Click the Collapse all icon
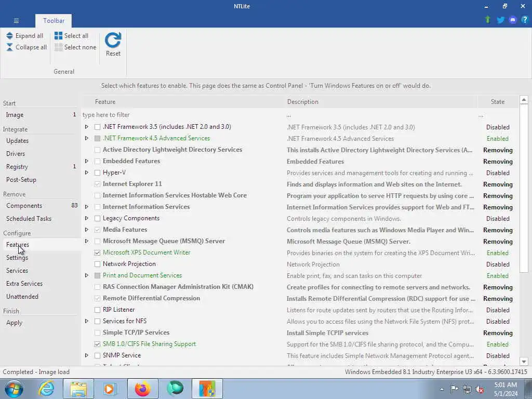Viewport: 532px width, 399px height. (x=9, y=47)
